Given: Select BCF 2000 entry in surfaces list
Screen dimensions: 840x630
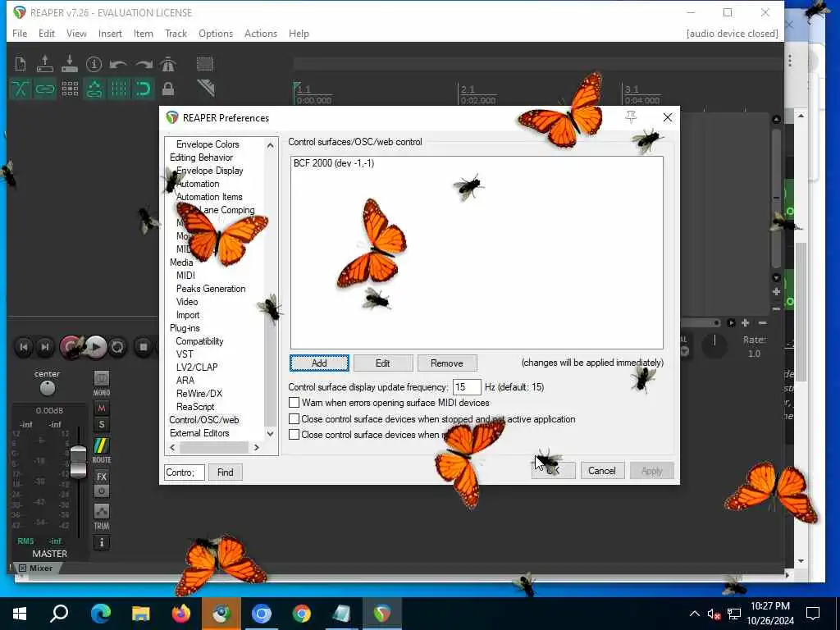Looking at the screenshot, I should [334, 163].
